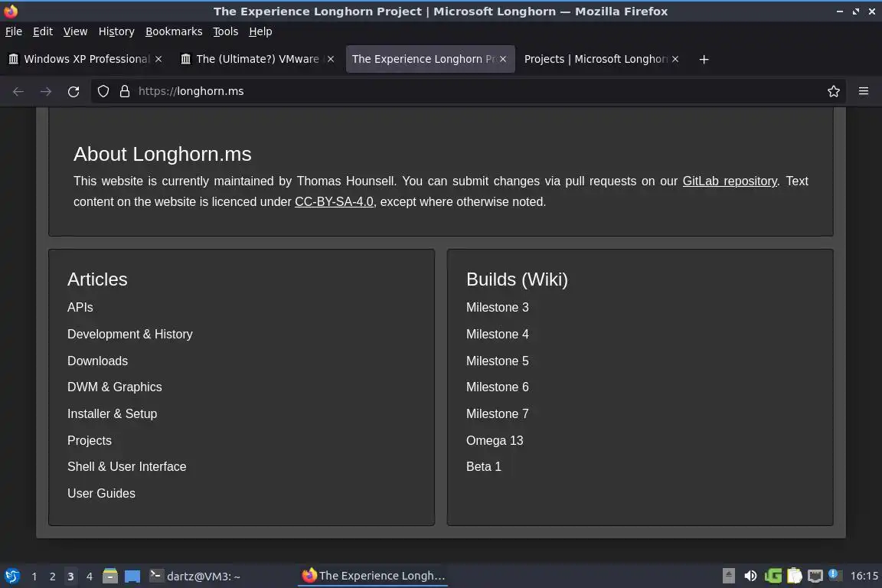The image size is (882, 588).
Task: Open the Tools menu
Action: pos(226,31)
